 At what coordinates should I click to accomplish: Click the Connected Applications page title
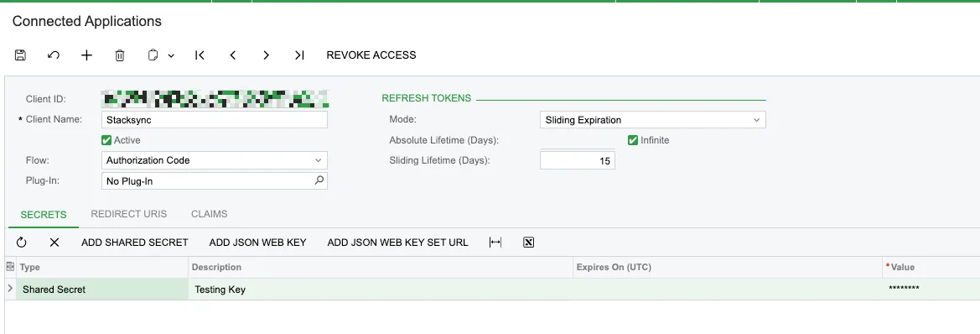[87, 21]
